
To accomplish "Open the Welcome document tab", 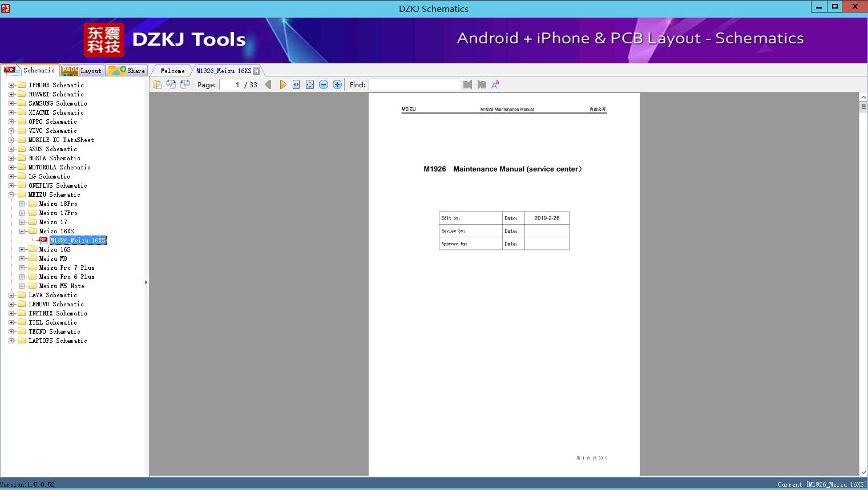I will tap(172, 71).
